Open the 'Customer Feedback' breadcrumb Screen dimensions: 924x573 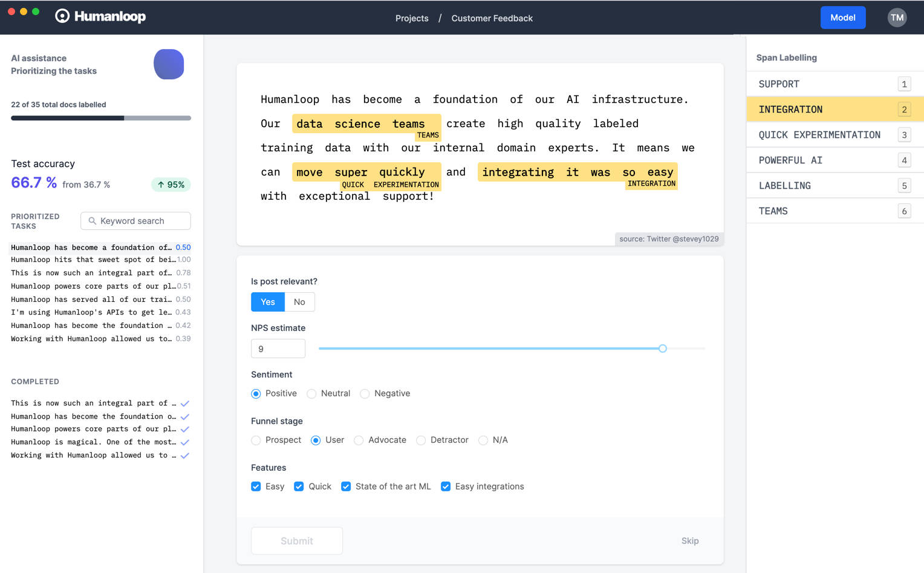tap(492, 18)
